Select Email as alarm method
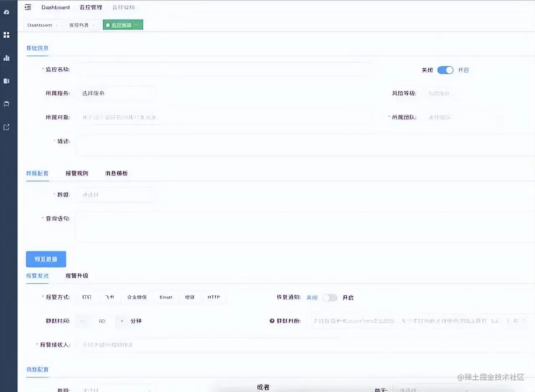Viewport: 535px width, 392px height. pyautogui.click(x=166, y=297)
